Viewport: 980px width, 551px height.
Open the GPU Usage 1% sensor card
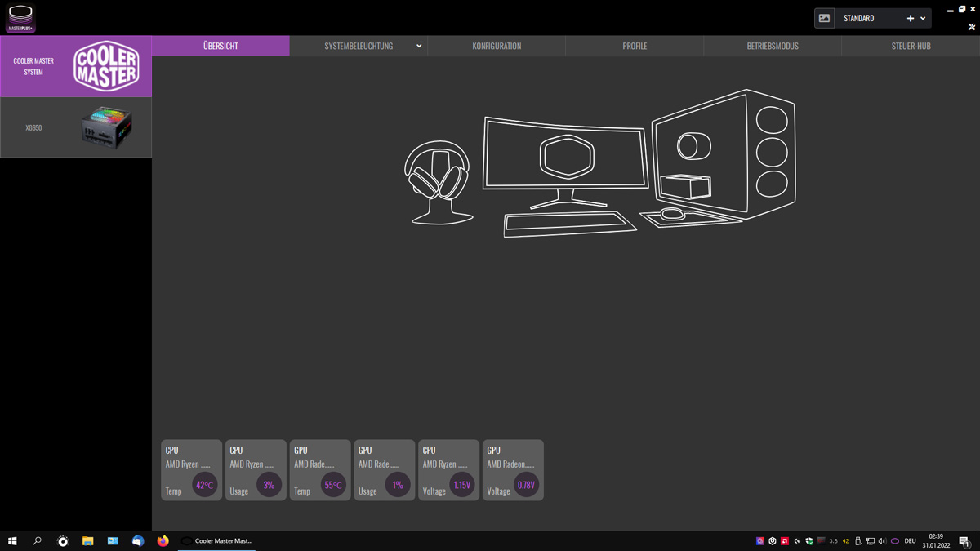(x=385, y=470)
